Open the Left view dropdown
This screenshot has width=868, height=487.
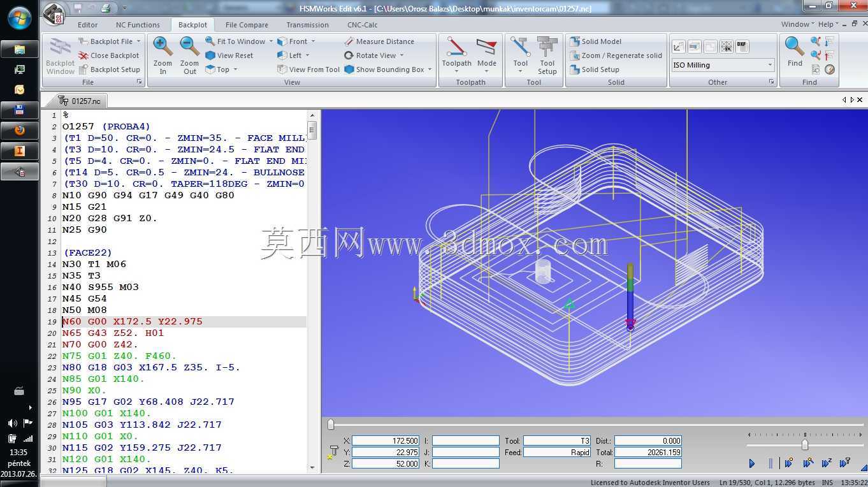point(307,55)
